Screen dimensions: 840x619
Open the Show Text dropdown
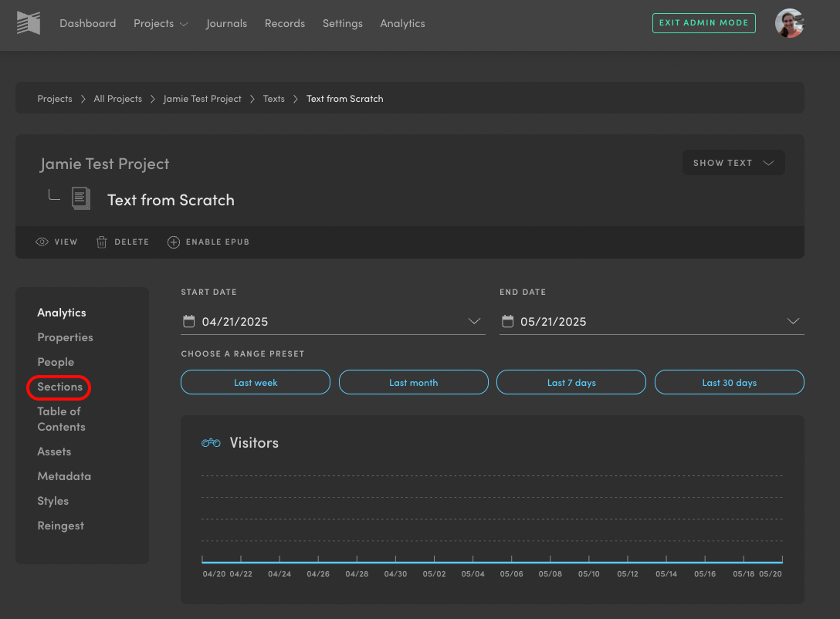pos(733,162)
